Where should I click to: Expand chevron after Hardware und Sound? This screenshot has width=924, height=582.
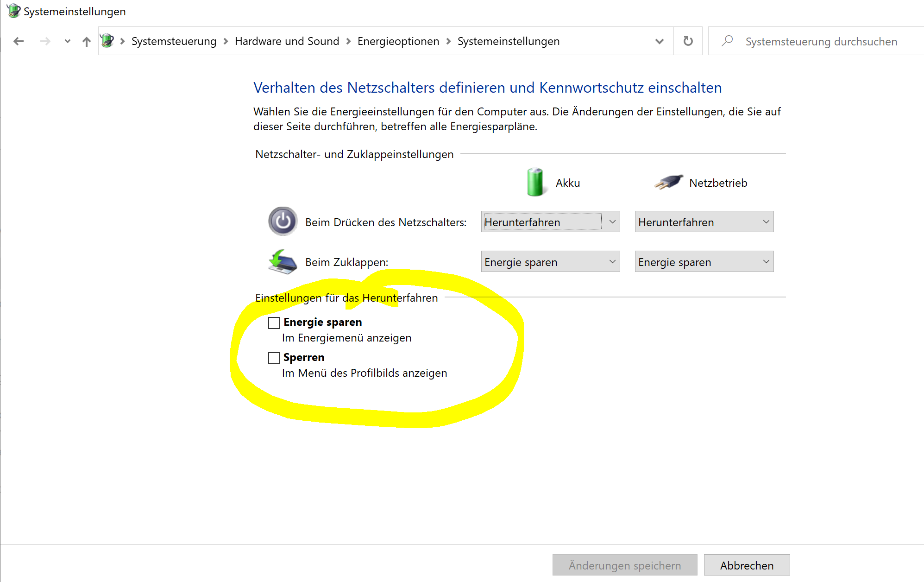[x=348, y=41]
